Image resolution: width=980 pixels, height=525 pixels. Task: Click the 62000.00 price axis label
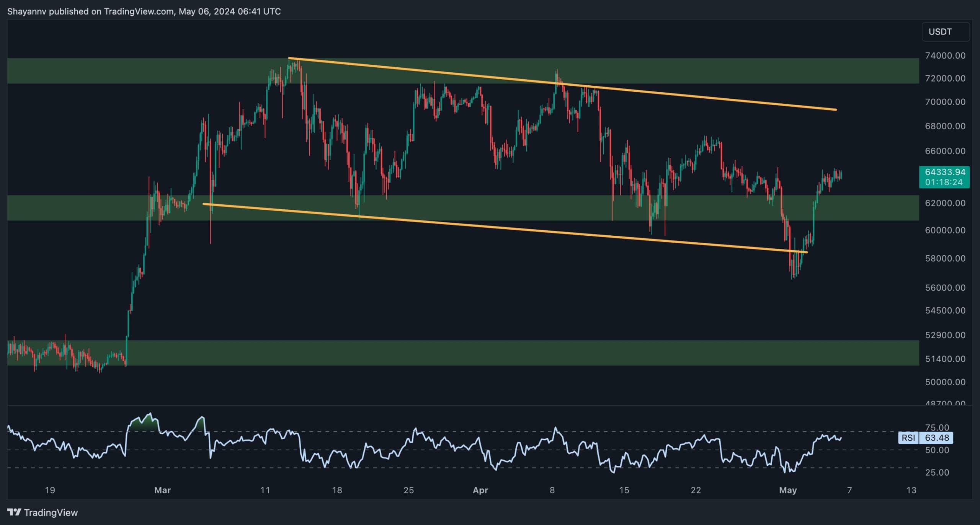click(x=945, y=203)
